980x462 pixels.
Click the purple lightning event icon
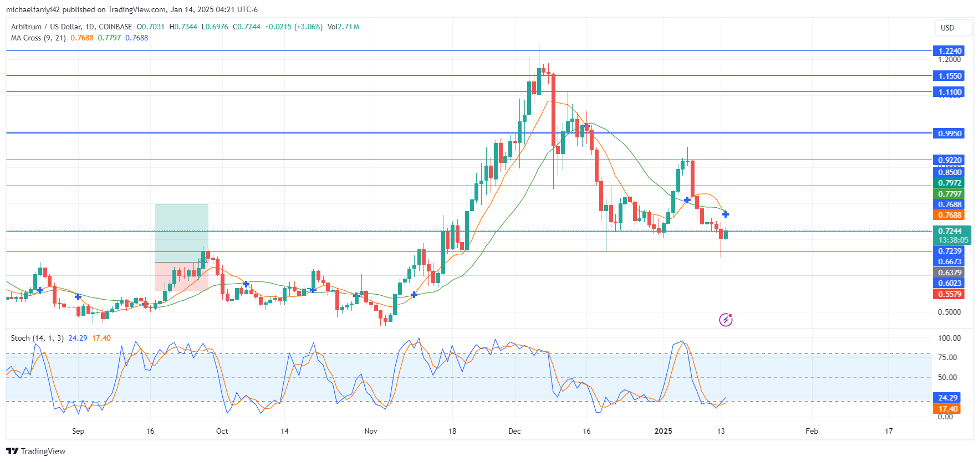[726, 320]
